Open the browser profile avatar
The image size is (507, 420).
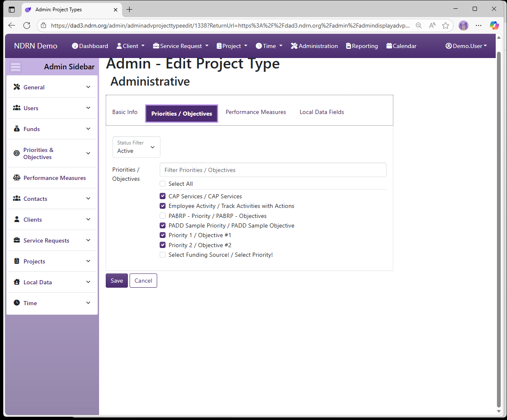(464, 25)
